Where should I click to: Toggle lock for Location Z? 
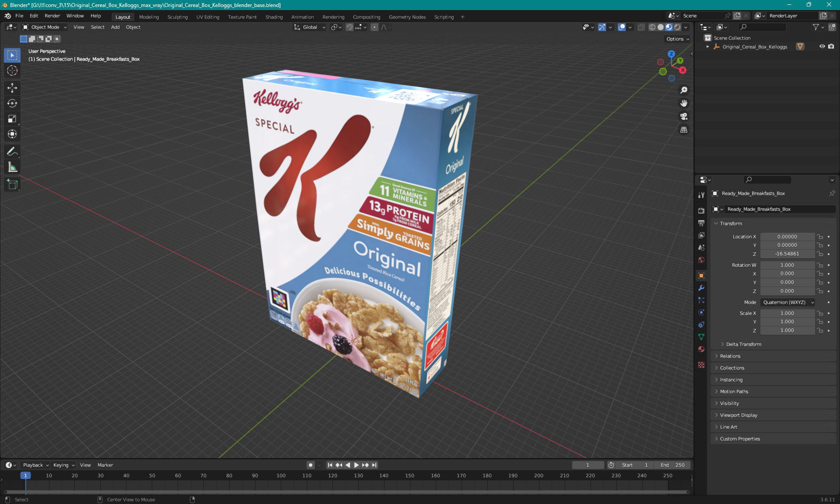820,254
